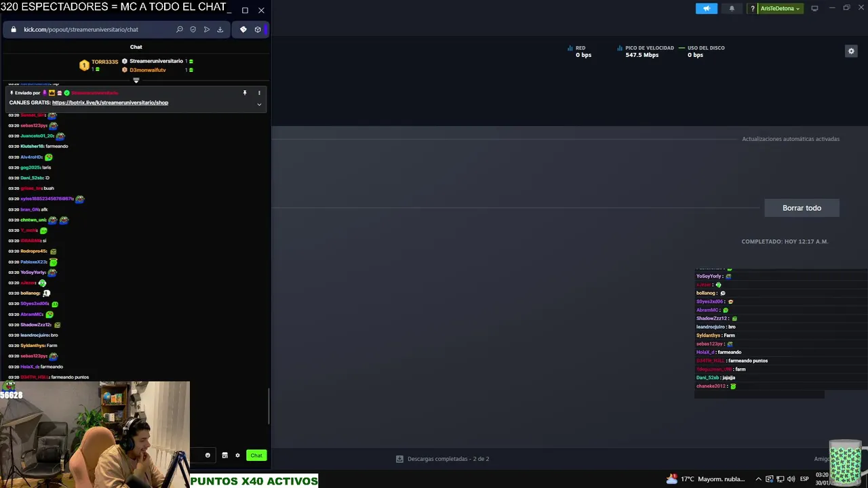Open the diamond extension icon in browser toolbar
The height and width of the screenshot is (488, 868).
(243, 29)
